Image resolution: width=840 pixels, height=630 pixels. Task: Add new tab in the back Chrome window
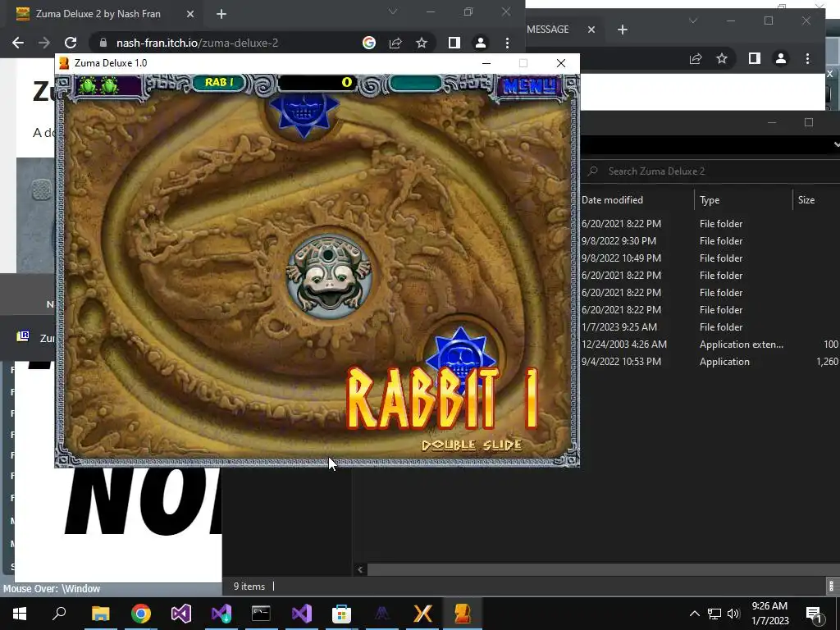click(x=622, y=30)
